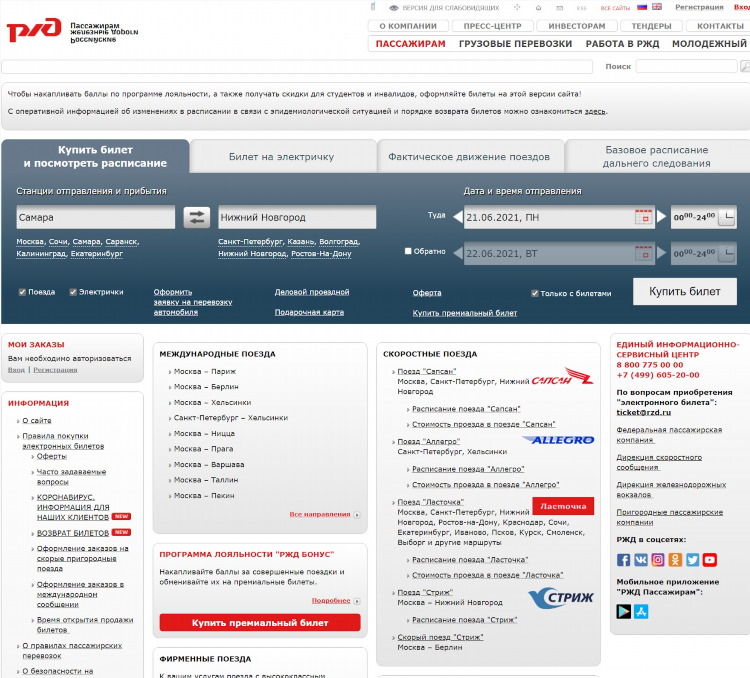Toggle the Электрички checkbox
This screenshot has height=678, width=750.
[73, 292]
